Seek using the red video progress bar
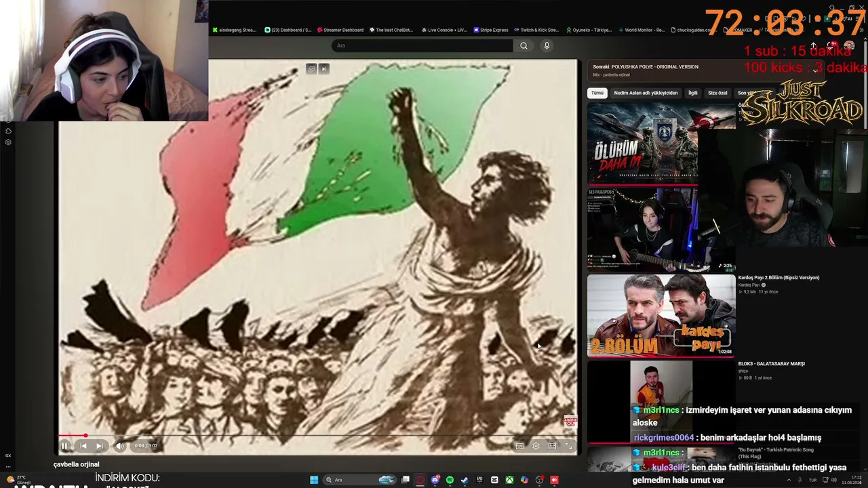Image resolution: width=868 pixels, height=488 pixels. click(x=317, y=436)
